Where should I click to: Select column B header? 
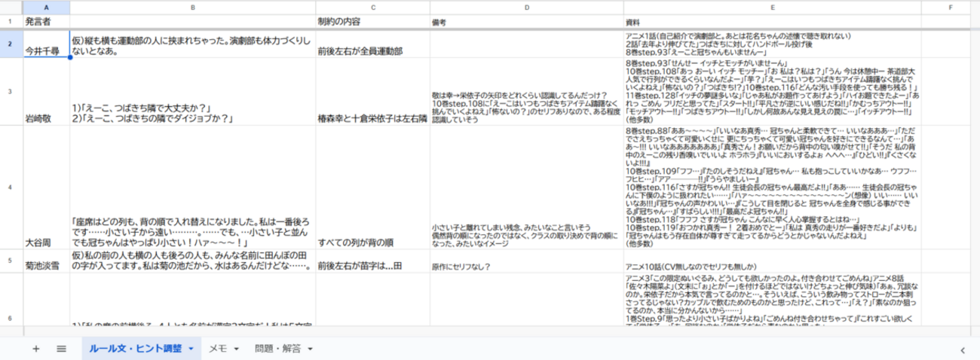(193, 7)
